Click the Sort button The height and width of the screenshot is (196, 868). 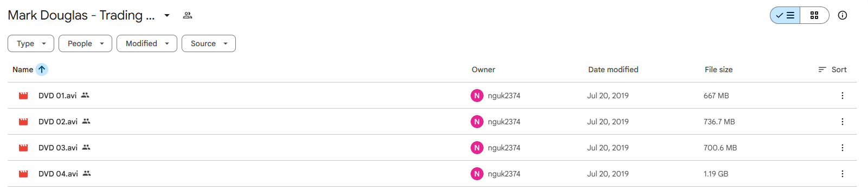[x=832, y=69]
